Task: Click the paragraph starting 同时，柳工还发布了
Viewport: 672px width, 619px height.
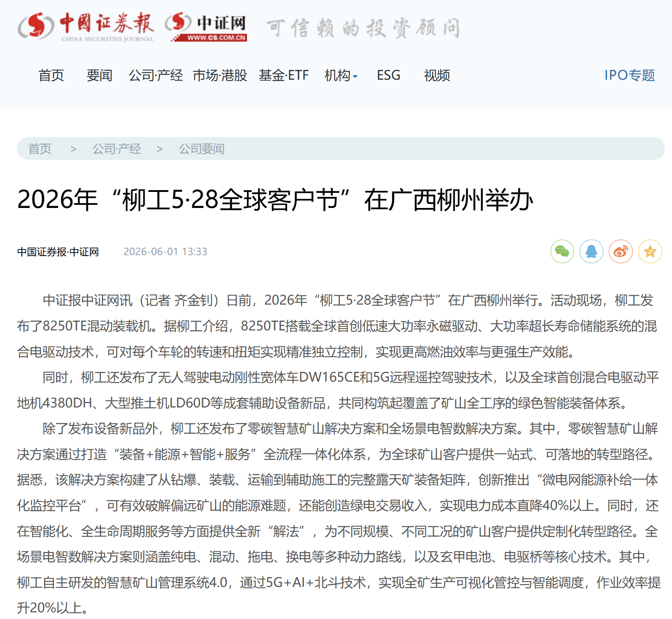Action: click(x=338, y=390)
